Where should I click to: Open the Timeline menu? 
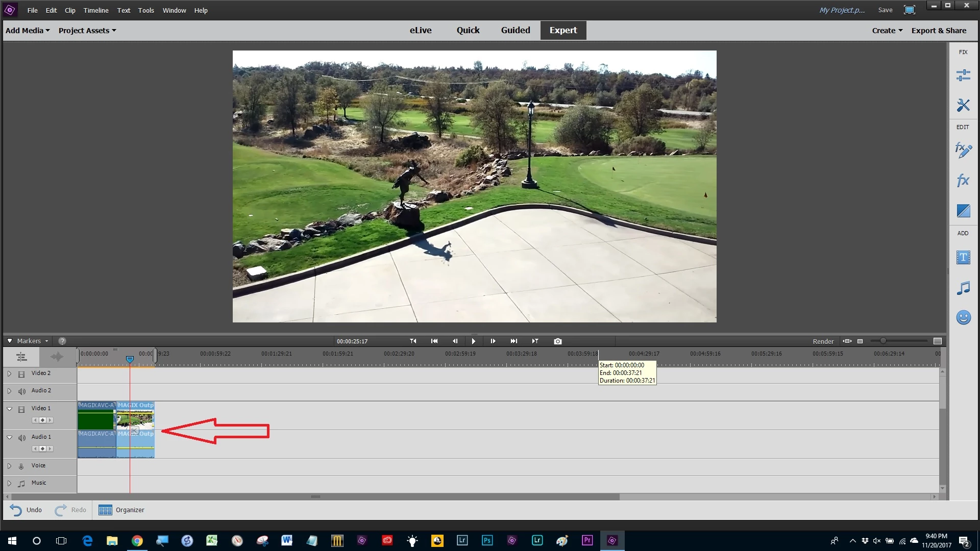[x=96, y=10]
